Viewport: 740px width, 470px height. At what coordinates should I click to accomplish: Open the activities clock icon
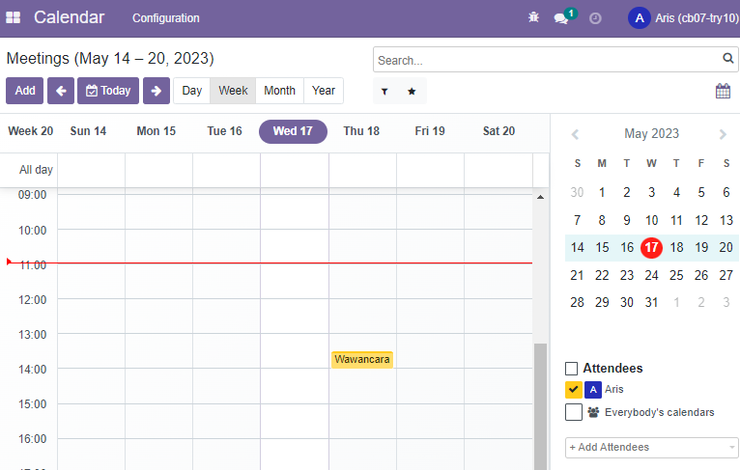pyautogui.click(x=595, y=18)
